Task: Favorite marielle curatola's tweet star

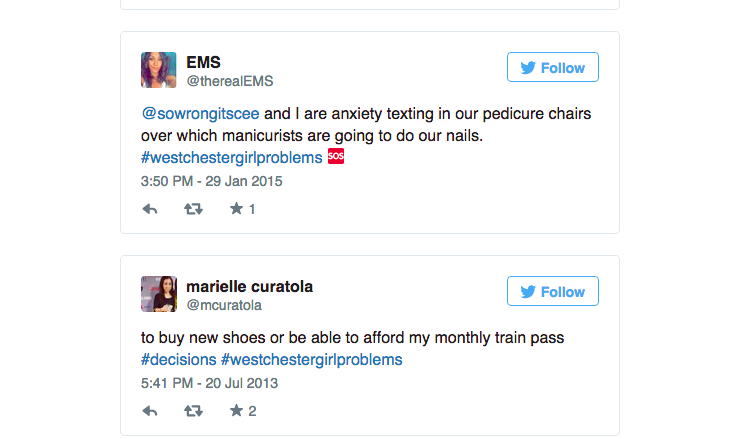Action: tap(236, 411)
